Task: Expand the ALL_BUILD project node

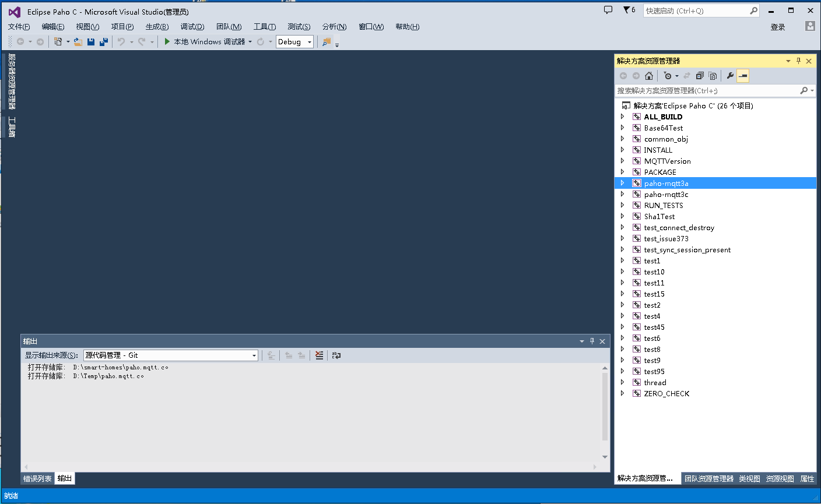Action: point(622,117)
